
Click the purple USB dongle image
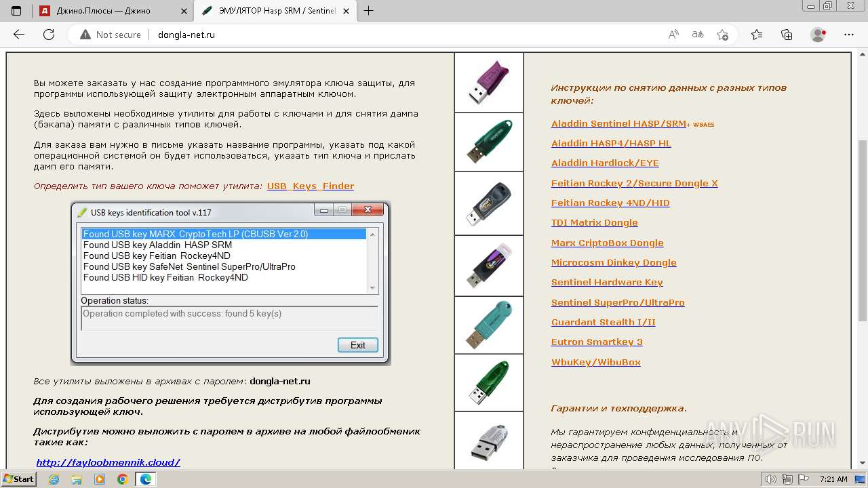coord(489,82)
